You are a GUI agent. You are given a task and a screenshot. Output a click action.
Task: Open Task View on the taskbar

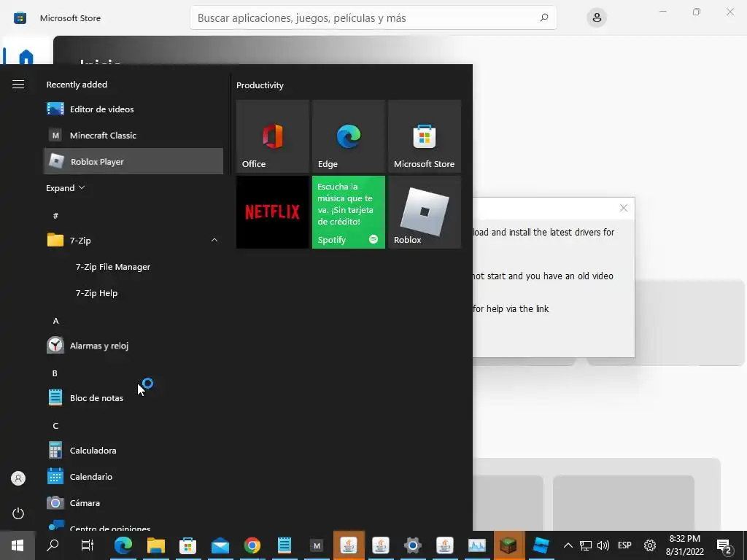coord(88,545)
